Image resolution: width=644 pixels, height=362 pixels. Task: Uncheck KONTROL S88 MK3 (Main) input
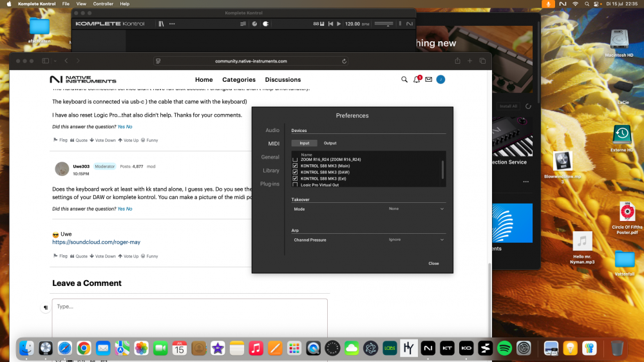click(x=295, y=166)
